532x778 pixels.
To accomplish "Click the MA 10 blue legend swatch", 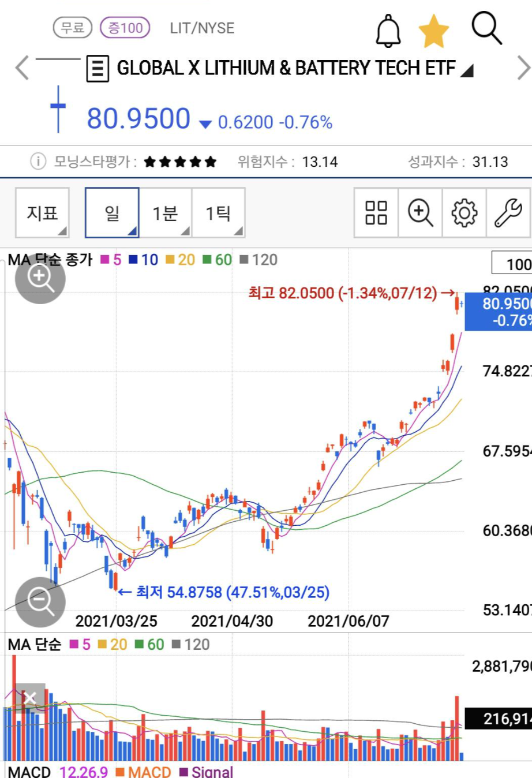I will 133,260.
